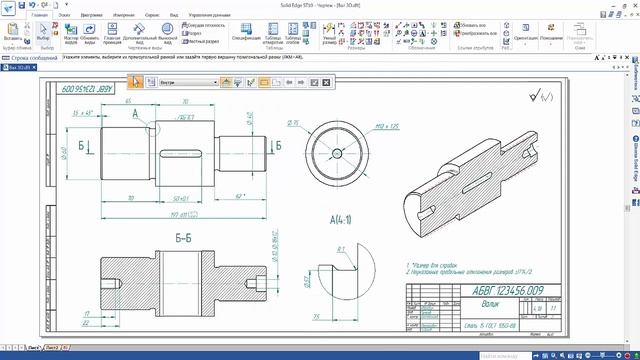The width and height of the screenshot is (640, 360).
Task: Click the zoom slider in the status bar
Action: (603, 356)
